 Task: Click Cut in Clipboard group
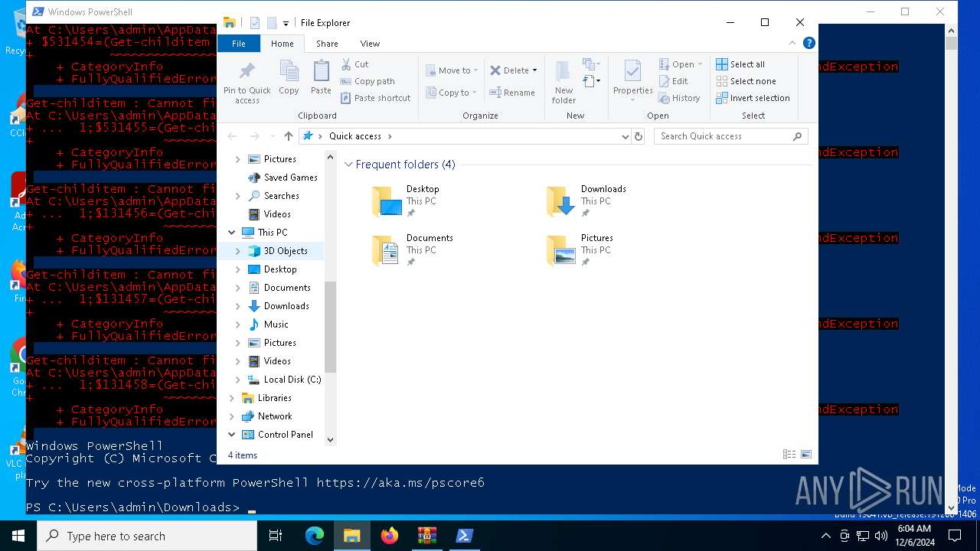click(354, 64)
